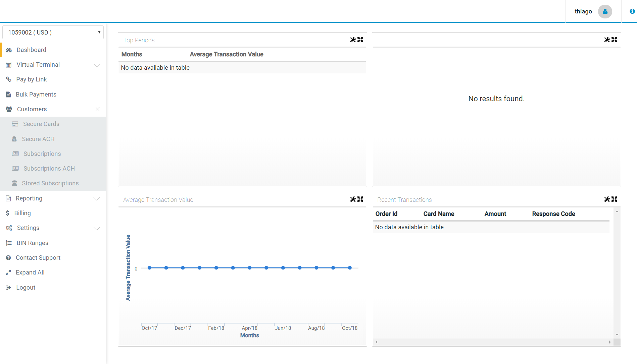Screen dimensions: 637x364
Task: Maximize the Top Periods panel
Action: (x=360, y=40)
